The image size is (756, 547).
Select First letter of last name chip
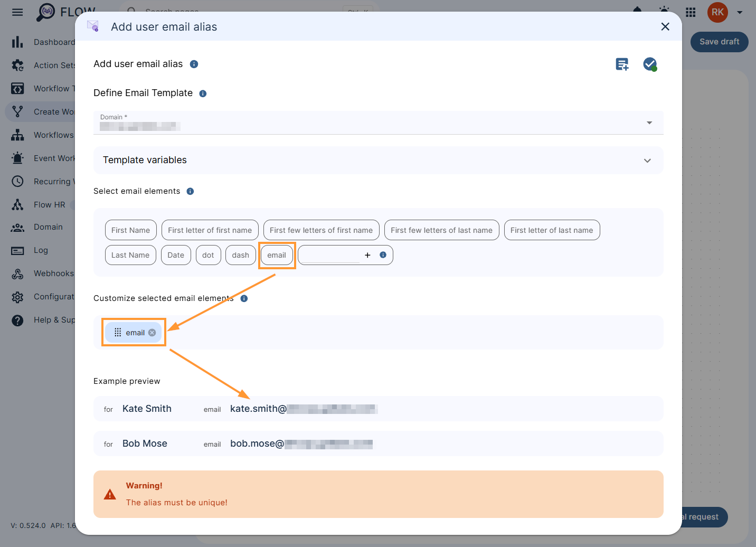[552, 230]
